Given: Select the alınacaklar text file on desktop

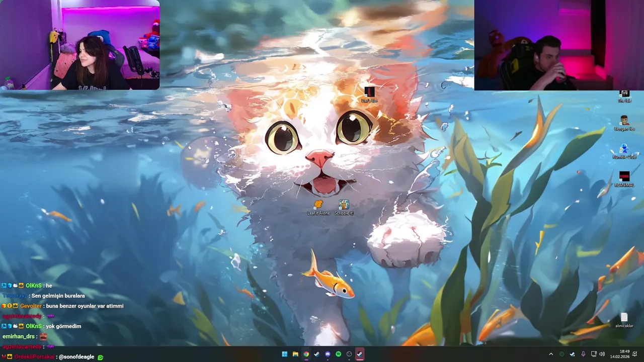Looking at the screenshot, I should (x=624, y=320).
